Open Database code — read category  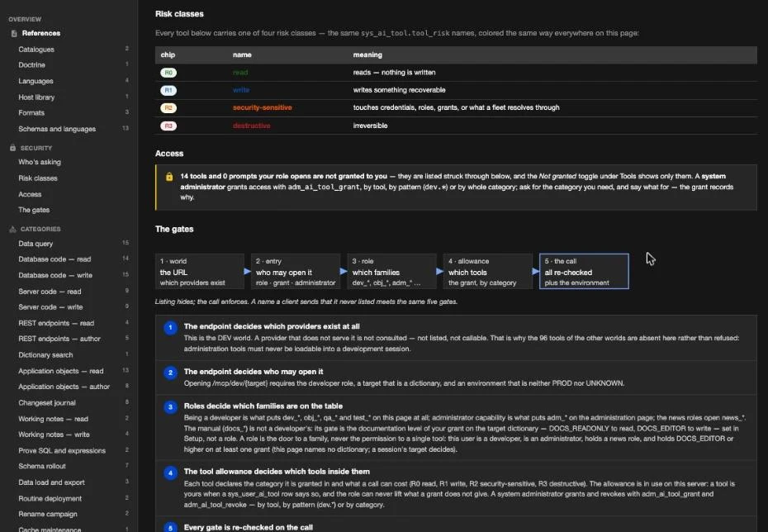pyautogui.click(x=55, y=259)
